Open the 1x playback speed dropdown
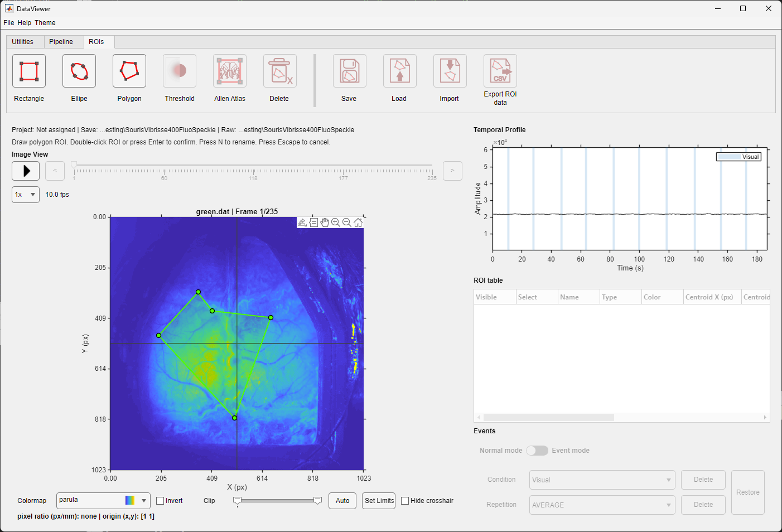 26,195
